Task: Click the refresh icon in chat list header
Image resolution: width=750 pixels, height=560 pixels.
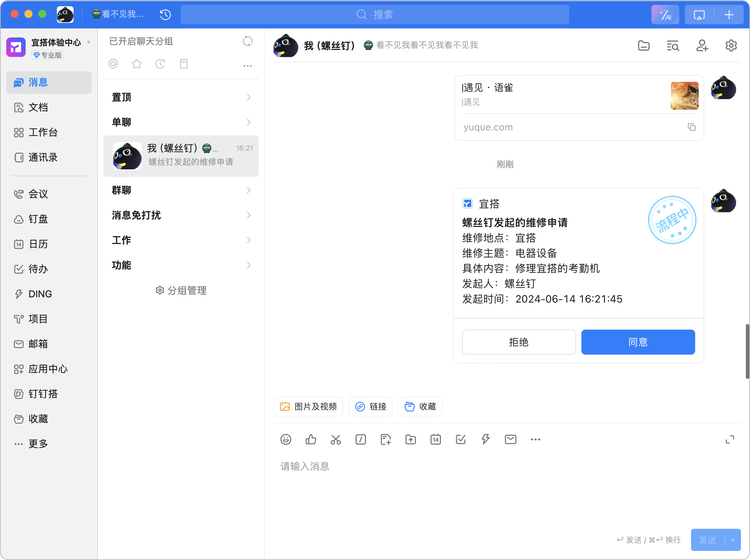Action: [247, 41]
